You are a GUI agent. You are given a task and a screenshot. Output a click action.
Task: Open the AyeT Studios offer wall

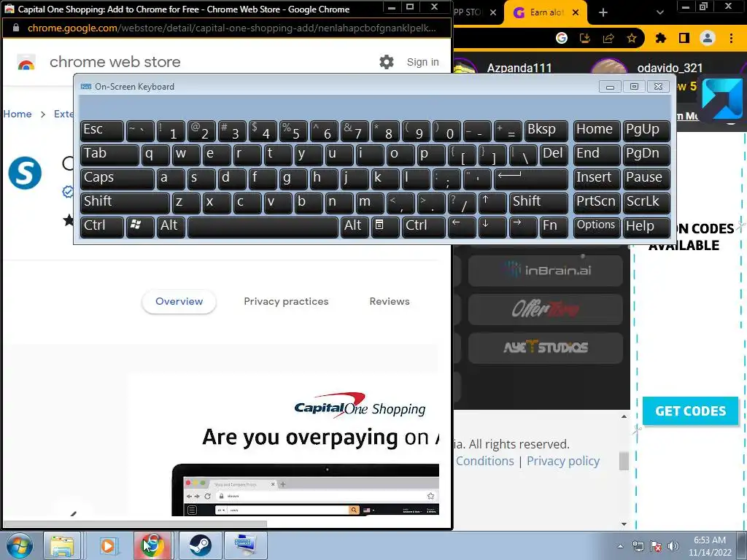click(546, 348)
